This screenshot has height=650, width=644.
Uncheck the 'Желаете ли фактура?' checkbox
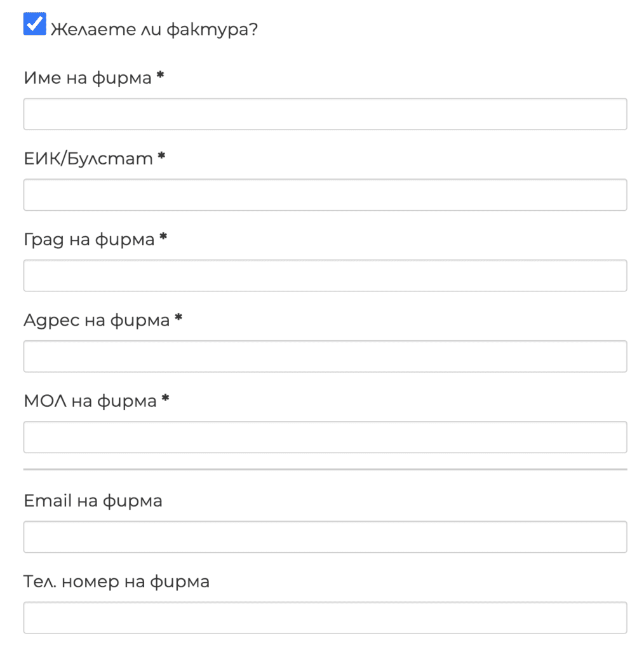coord(35,23)
